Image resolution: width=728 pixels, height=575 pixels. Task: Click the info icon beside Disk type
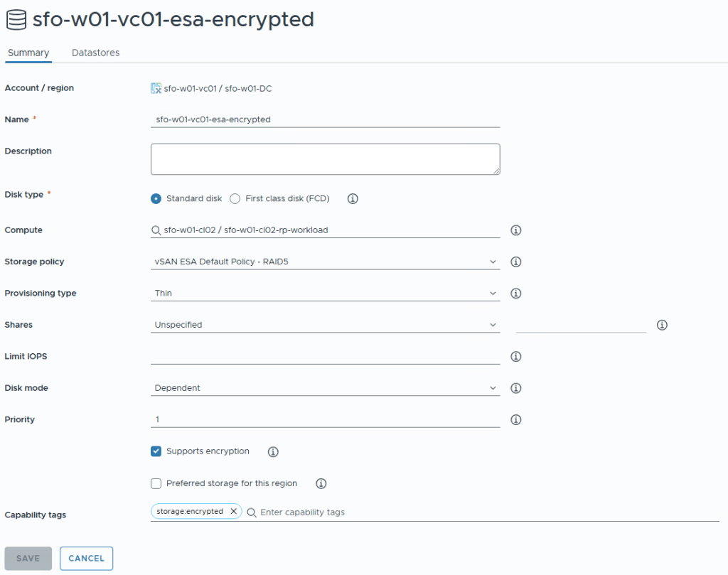coord(353,199)
